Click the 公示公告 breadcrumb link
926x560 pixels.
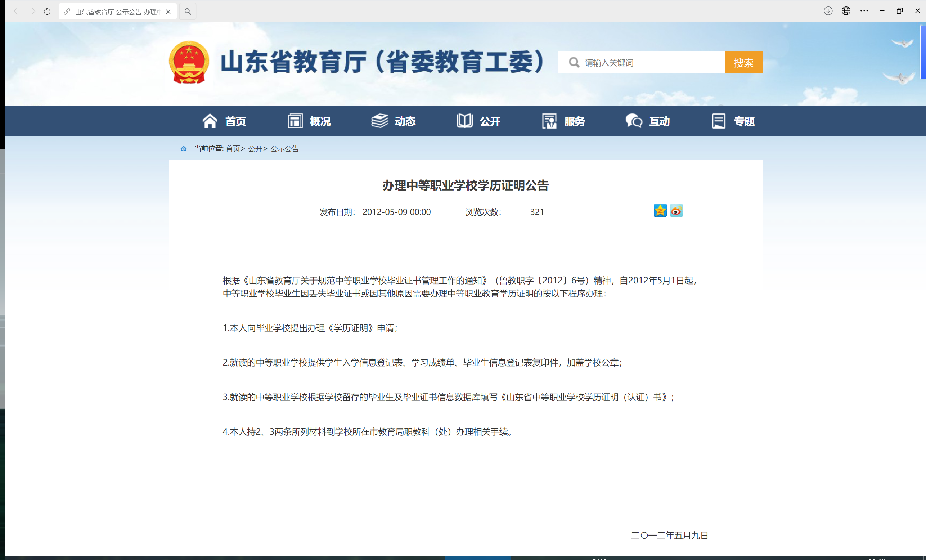point(284,149)
